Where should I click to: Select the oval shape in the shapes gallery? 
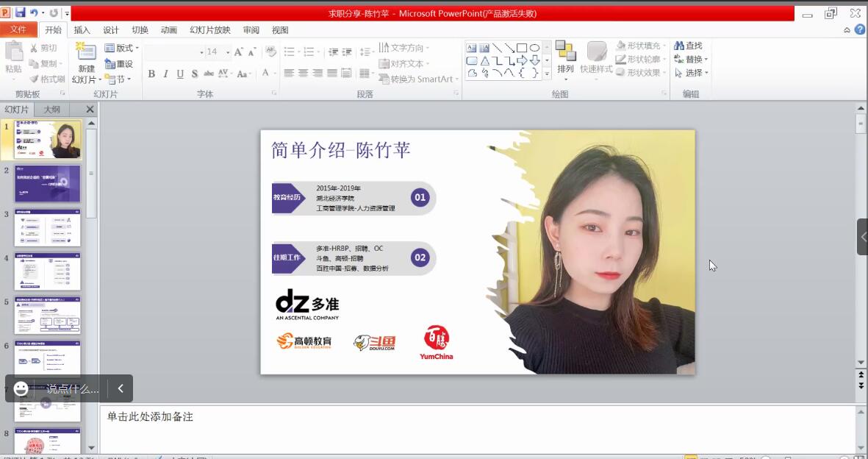tap(534, 48)
